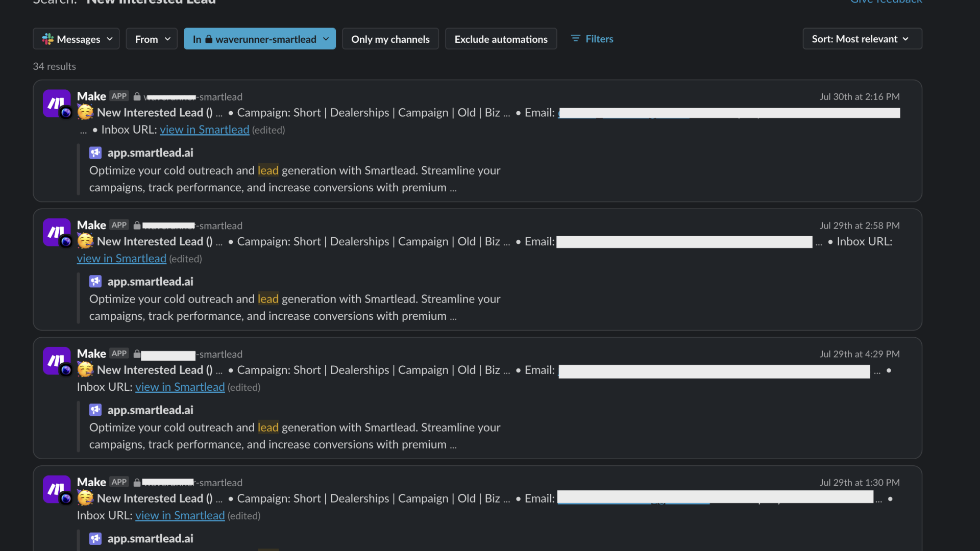Open the view in Smartlead link
Viewport: 980px width, 551px height.
coord(204,130)
